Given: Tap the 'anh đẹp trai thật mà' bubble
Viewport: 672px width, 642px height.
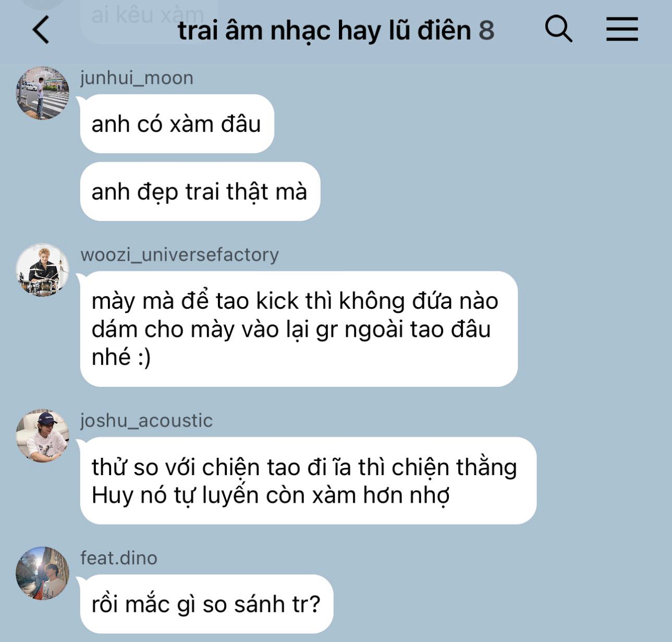Looking at the screenshot, I should [200, 191].
